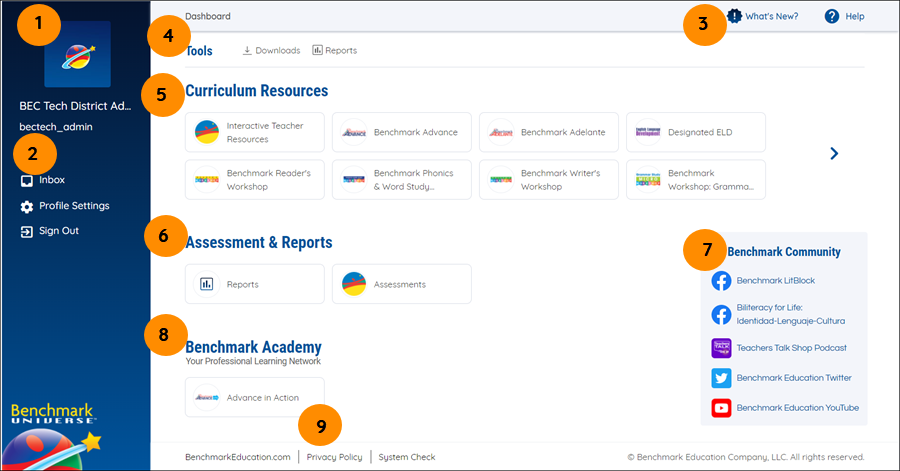The width and height of the screenshot is (900, 471).
Task: Click the Dashboard breadcrumb label
Action: [x=208, y=16]
